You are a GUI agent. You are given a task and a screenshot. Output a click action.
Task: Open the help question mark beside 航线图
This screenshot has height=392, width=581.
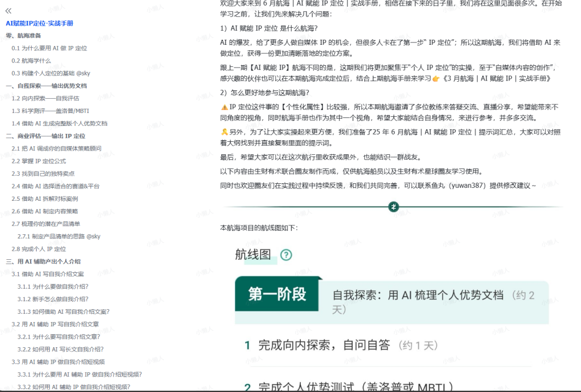point(286,255)
